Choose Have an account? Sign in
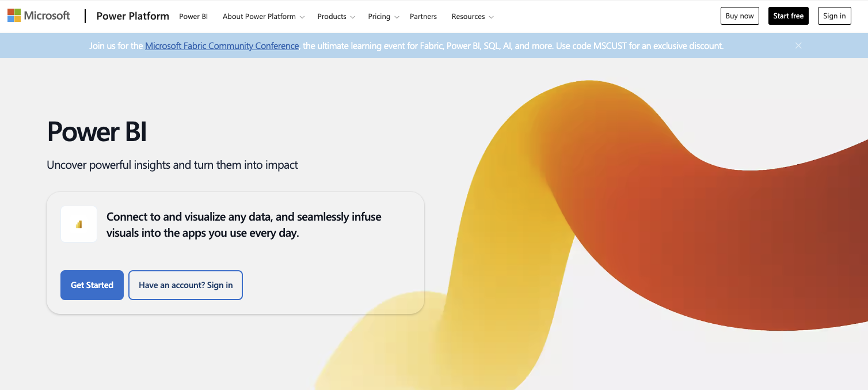Viewport: 868px width, 390px height. [x=185, y=285]
